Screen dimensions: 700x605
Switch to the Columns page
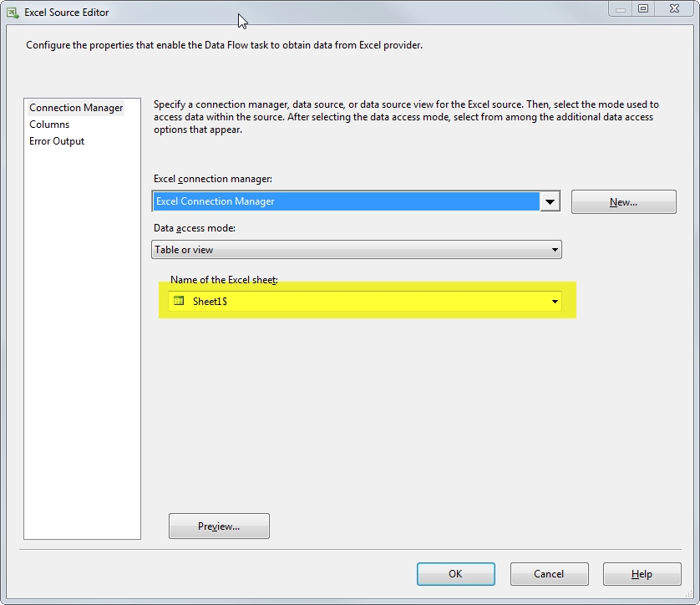49,124
